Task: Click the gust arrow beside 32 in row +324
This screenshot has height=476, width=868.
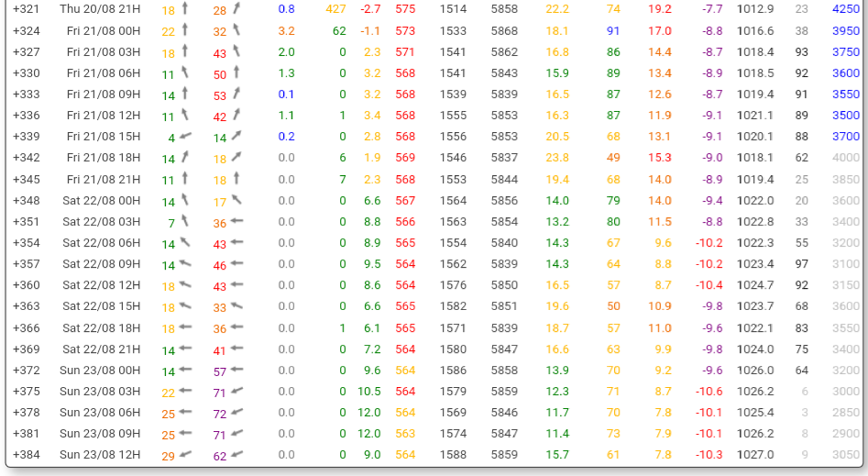Action: 236,30
